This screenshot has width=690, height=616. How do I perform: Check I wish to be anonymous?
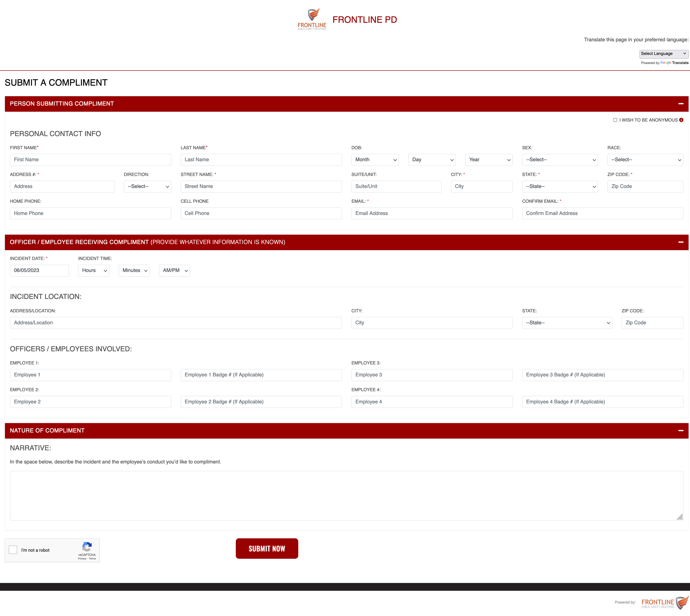click(x=615, y=120)
